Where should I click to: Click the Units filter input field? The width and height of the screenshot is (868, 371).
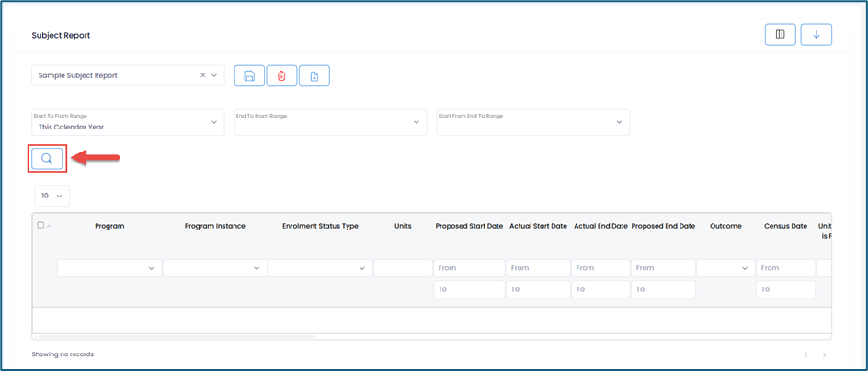(x=403, y=268)
